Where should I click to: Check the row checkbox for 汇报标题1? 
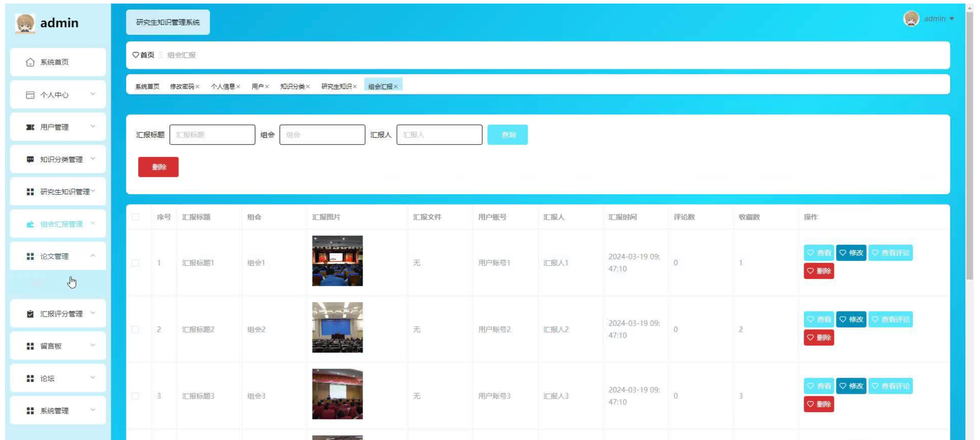(x=135, y=263)
